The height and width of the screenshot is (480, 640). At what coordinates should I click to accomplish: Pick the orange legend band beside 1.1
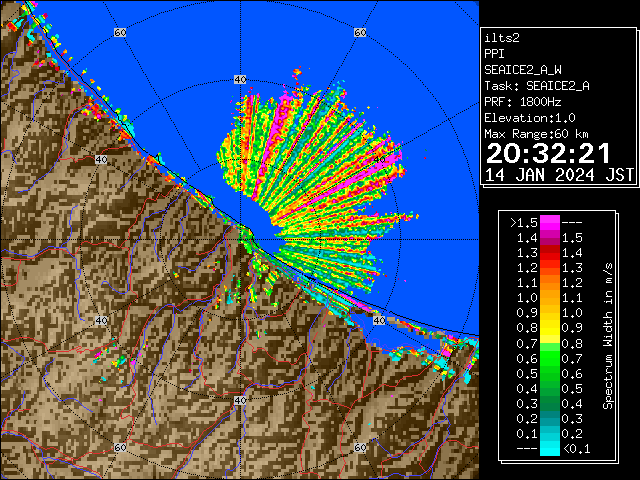(x=550, y=283)
